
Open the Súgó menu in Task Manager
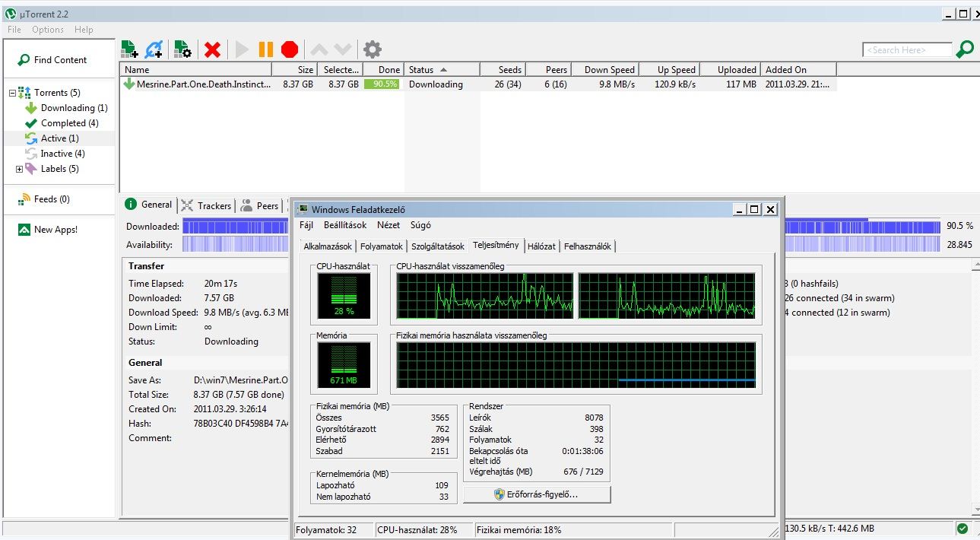[420, 225]
